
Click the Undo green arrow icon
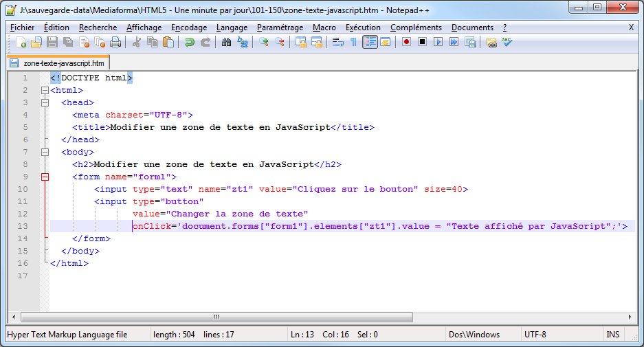coord(189,43)
